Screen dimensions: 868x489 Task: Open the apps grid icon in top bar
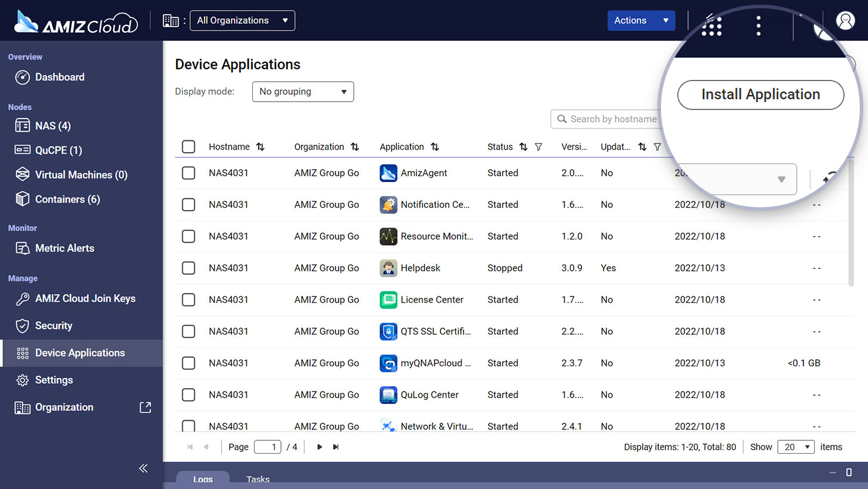click(x=711, y=25)
